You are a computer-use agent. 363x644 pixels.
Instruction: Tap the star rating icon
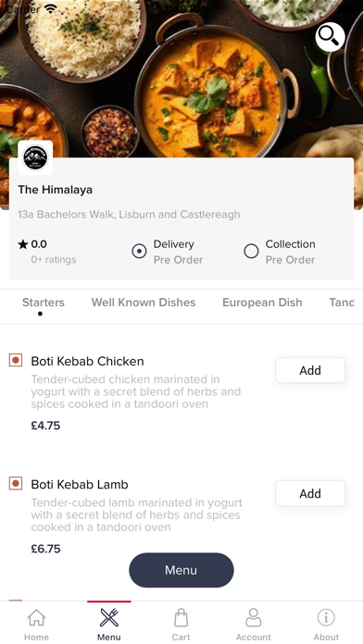tap(23, 245)
